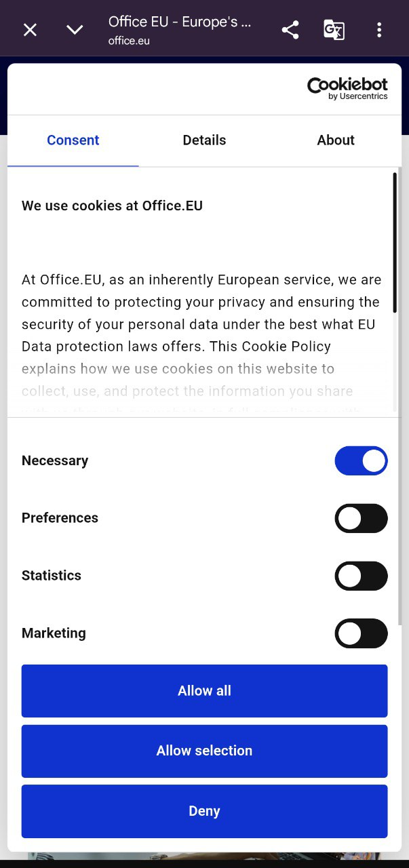Screen dimensions: 409x868
Task: Dismiss the browser tab with the X icon
Action: [x=30, y=29]
